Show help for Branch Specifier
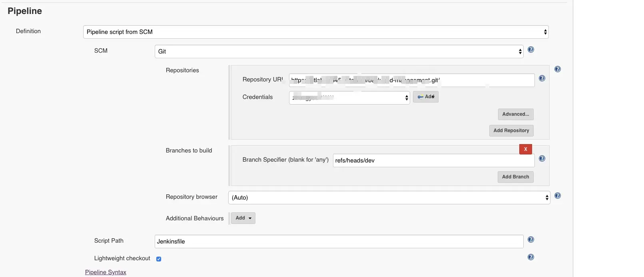 [x=542, y=158]
